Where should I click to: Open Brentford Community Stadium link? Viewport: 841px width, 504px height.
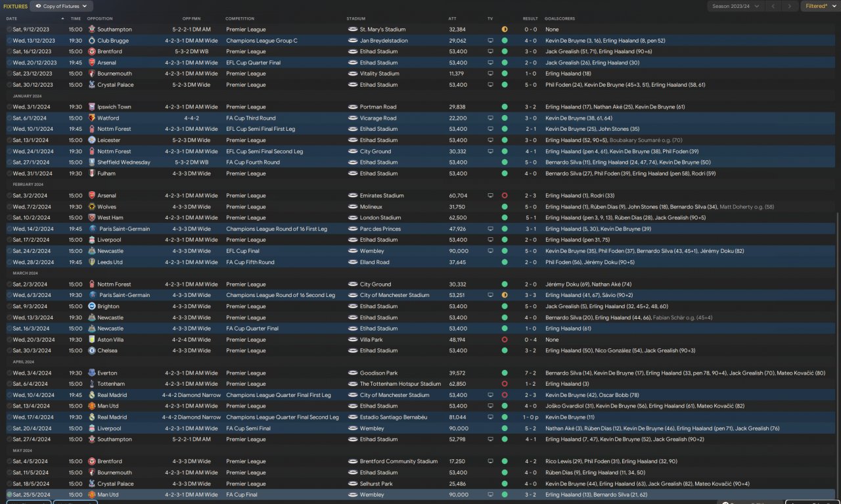399,461
